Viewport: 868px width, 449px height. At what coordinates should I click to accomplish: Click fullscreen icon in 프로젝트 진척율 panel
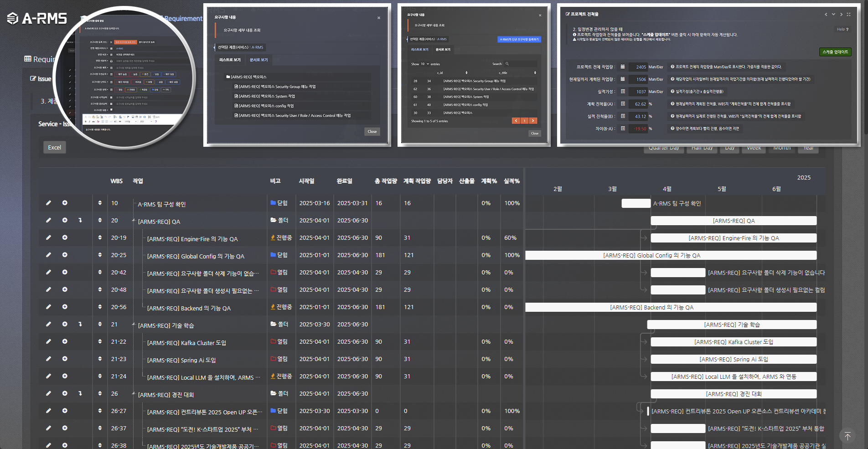[848, 15]
